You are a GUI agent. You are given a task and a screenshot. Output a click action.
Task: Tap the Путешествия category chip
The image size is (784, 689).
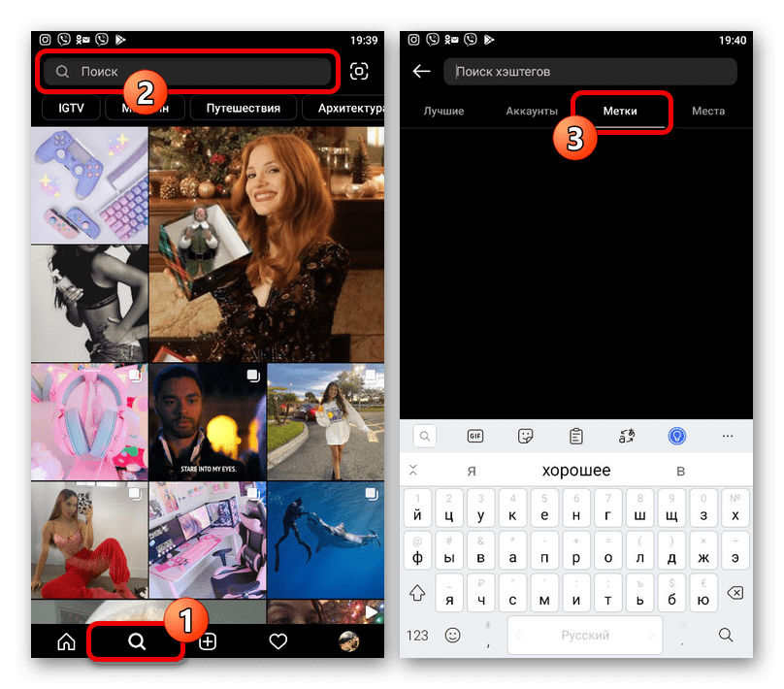pyautogui.click(x=242, y=109)
